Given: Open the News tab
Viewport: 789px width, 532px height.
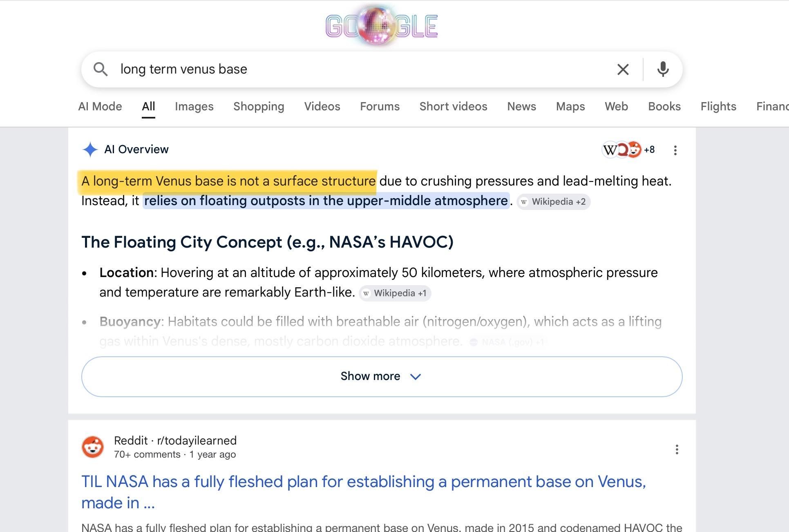Looking at the screenshot, I should (x=521, y=106).
